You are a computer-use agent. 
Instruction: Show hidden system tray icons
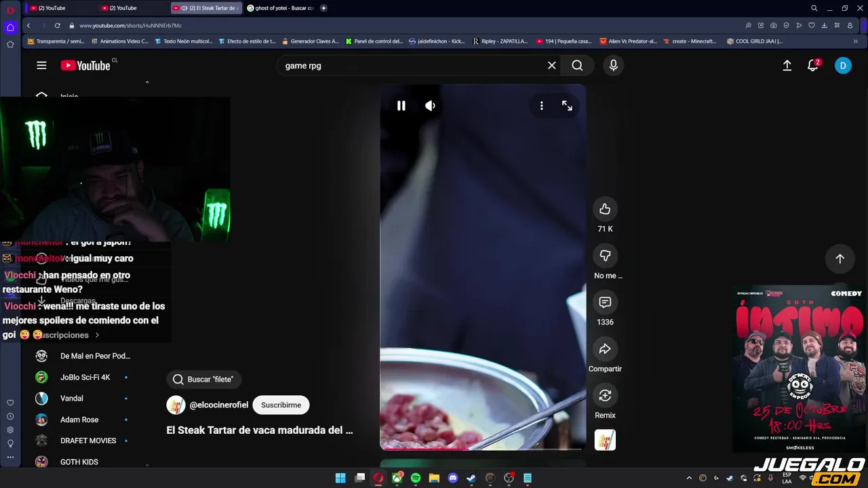pyautogui.click(x=689, y=478)
